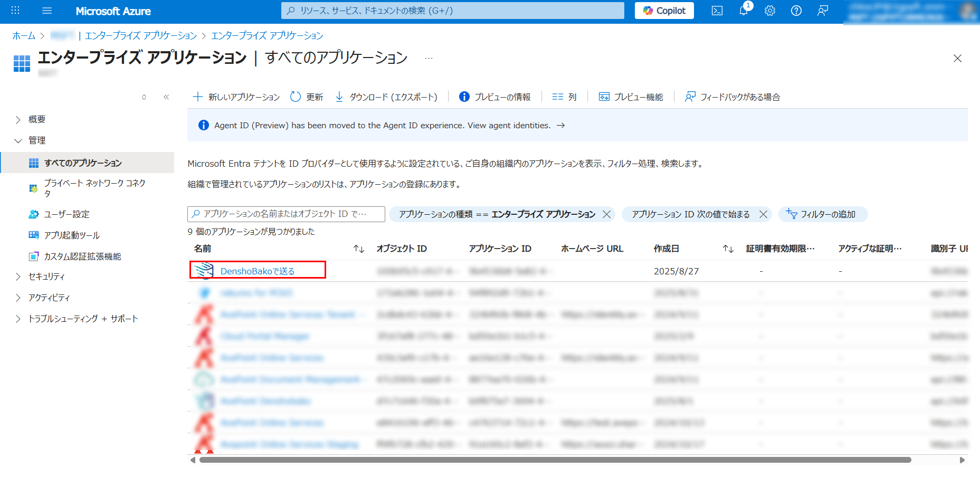Image resolution: width=980 pixels, height=477 pixels.
Task: Open portal settings gear
Action: 770,11
